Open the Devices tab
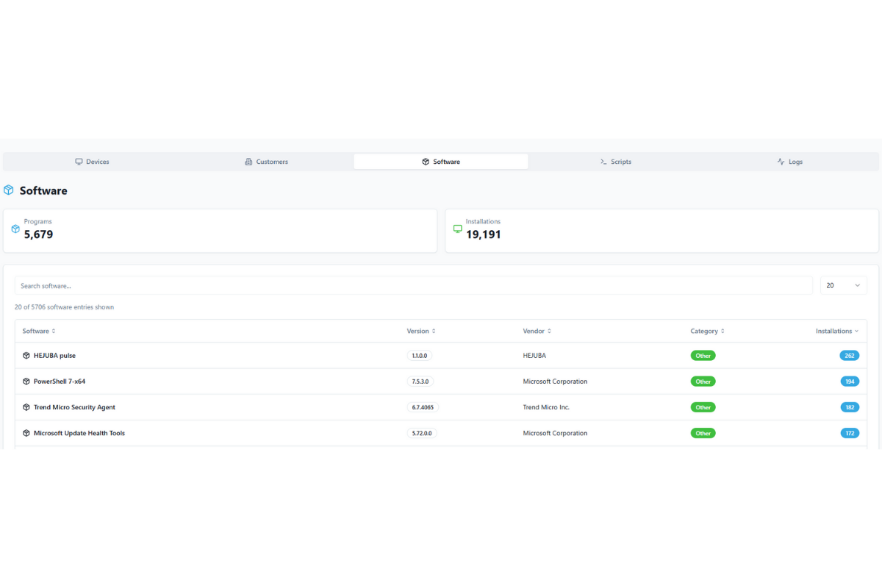The width and height of the screenshot is (882, 588). 92,162
